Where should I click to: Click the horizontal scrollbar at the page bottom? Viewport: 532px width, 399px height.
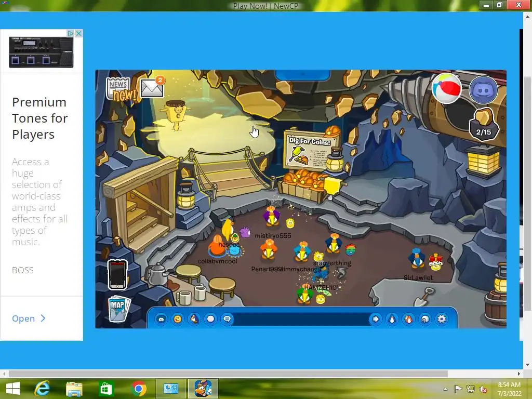tap(228, 374)
